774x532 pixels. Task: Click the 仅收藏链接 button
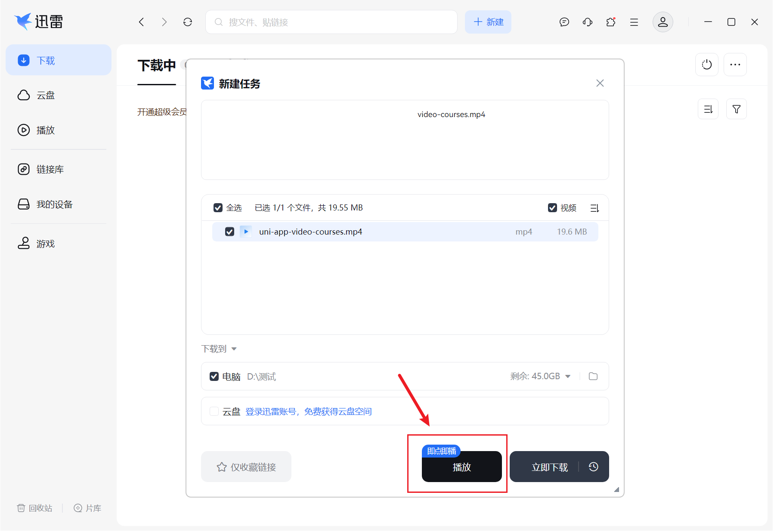246,467
